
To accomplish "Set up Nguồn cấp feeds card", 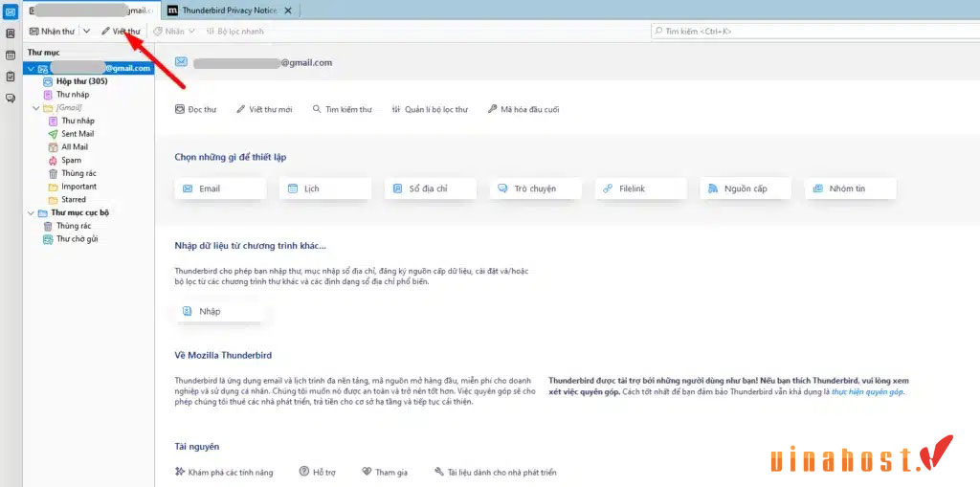I will click(x=746, y=188).
